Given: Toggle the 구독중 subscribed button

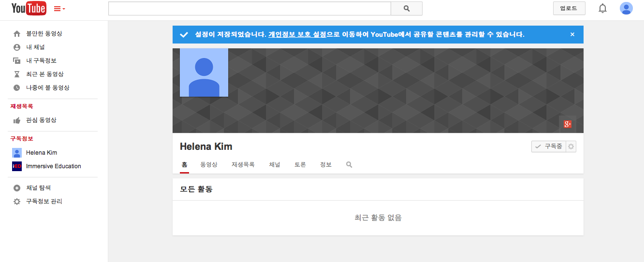Looking at the screenshot, I should [548, 146].
